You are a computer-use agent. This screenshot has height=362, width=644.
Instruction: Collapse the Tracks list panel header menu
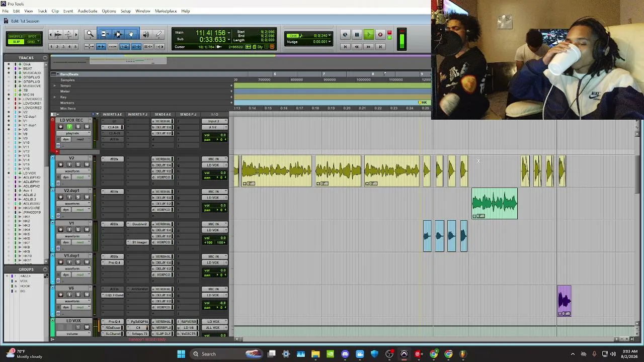click(45, 58)
